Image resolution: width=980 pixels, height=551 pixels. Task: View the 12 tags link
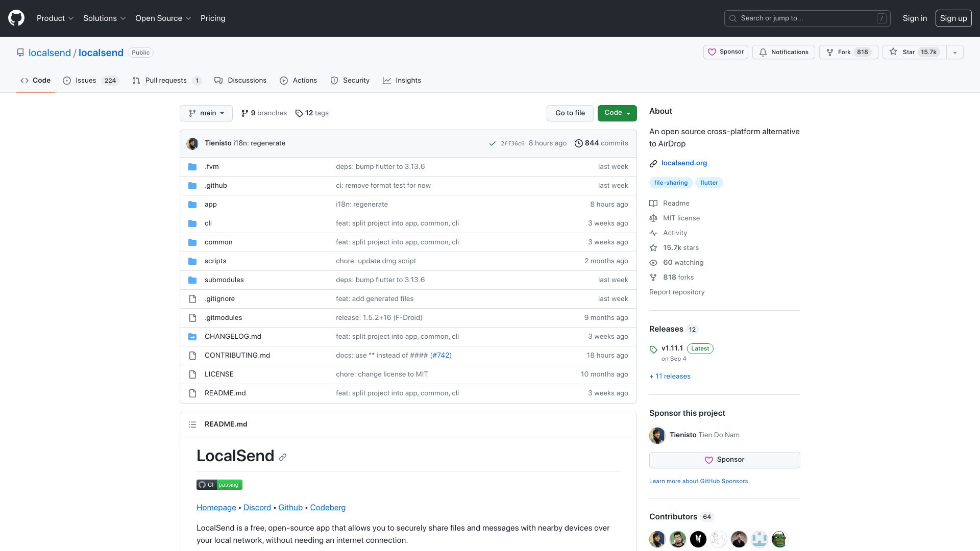312,113
